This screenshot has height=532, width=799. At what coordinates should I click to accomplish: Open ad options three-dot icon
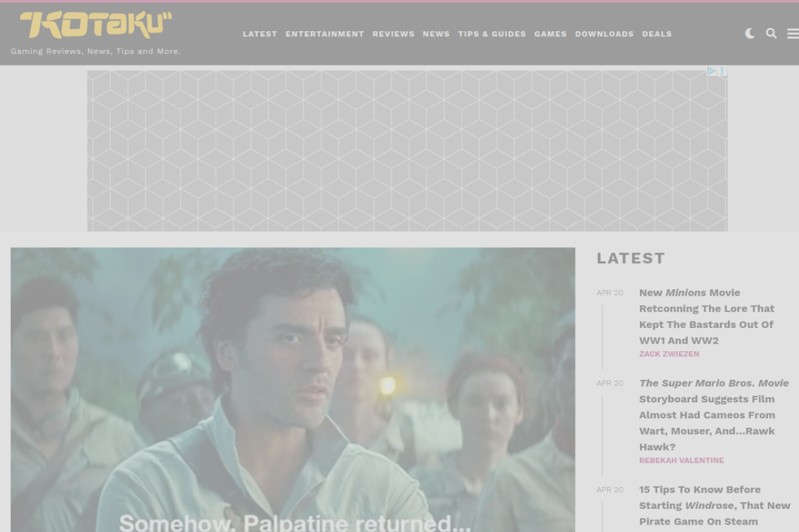722,71
